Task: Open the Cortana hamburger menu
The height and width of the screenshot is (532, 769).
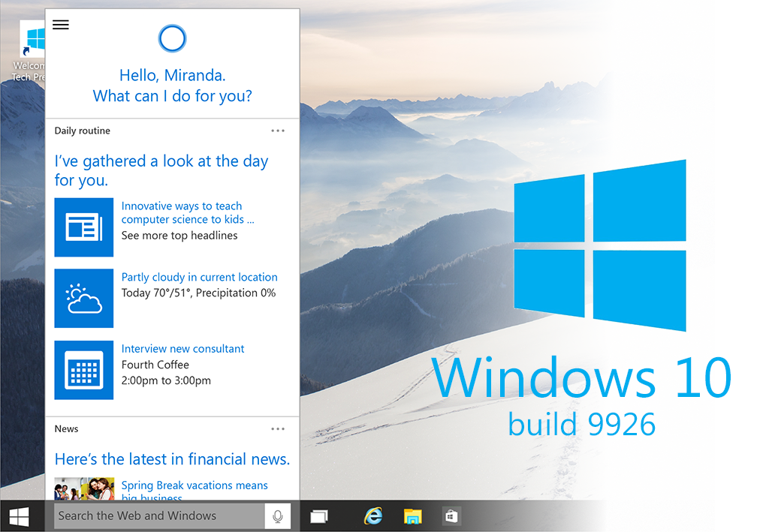Action: (61, 25)
